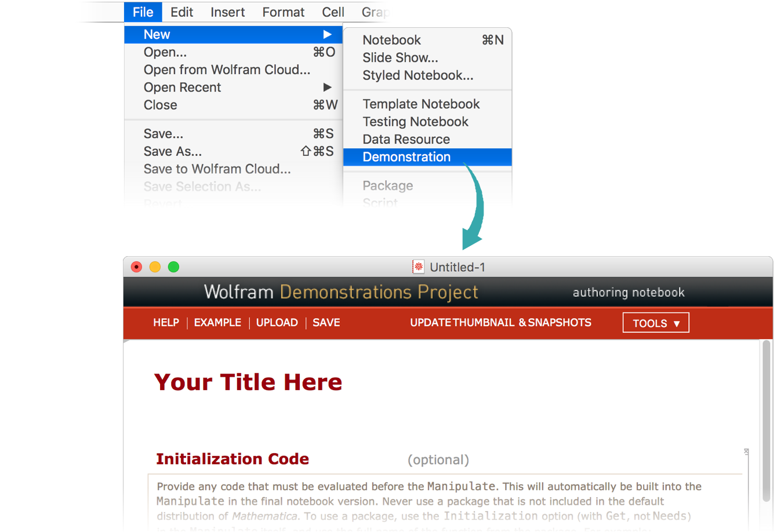Click the HELP link in the red toolbar
Image resolution: width=777 pixels, height=532 pixels.
pos(166,323)
